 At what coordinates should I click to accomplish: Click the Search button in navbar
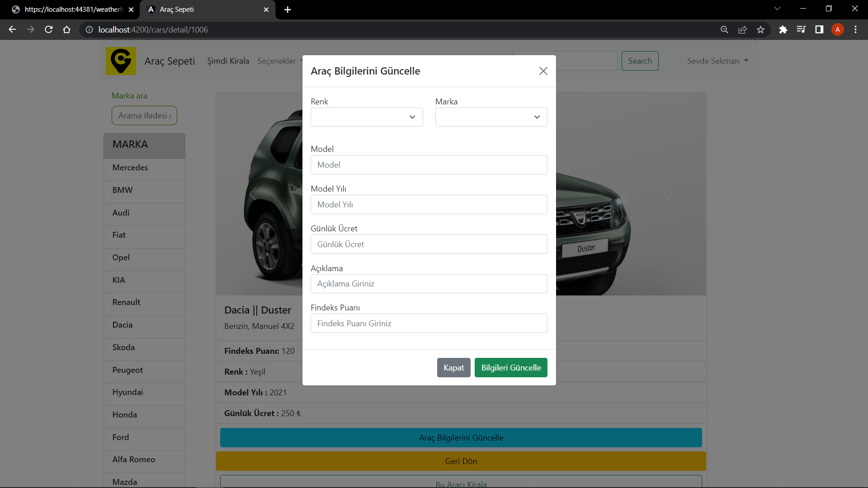point(640,61)
